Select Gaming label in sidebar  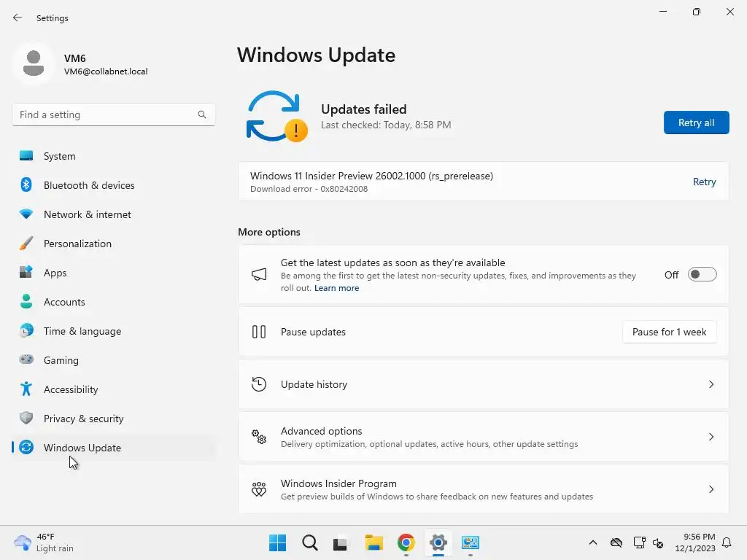tap(61, 360)
